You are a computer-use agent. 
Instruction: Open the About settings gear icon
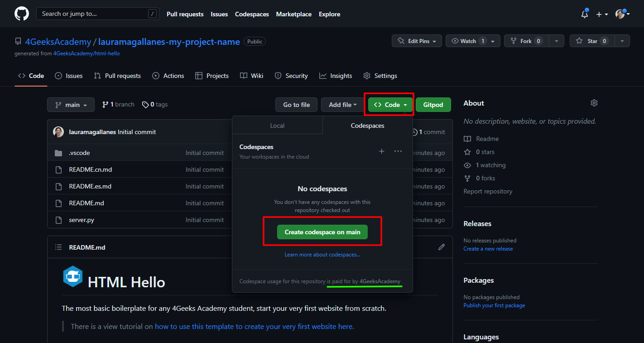[x=594, y=103]
